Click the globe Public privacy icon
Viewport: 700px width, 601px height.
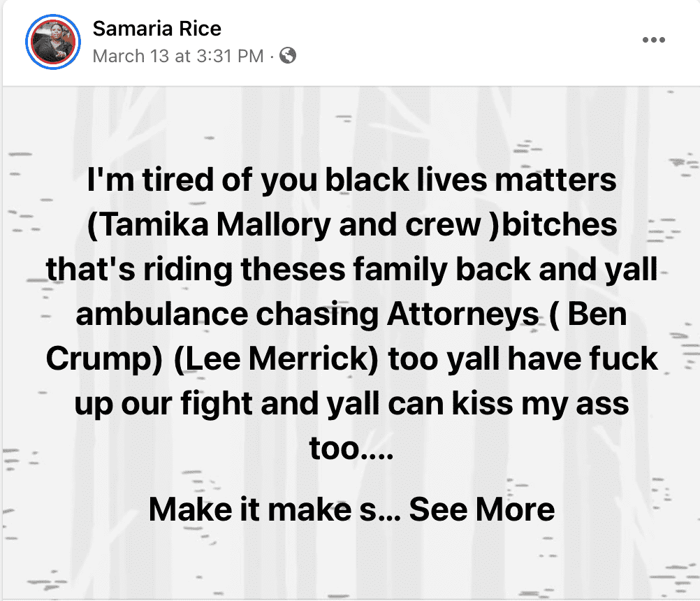[288, 55]
